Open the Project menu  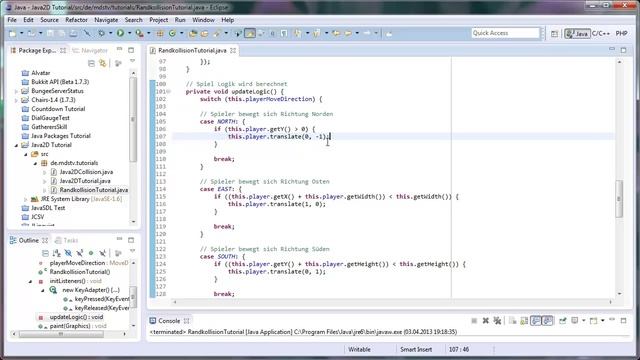tap(158, 20)
